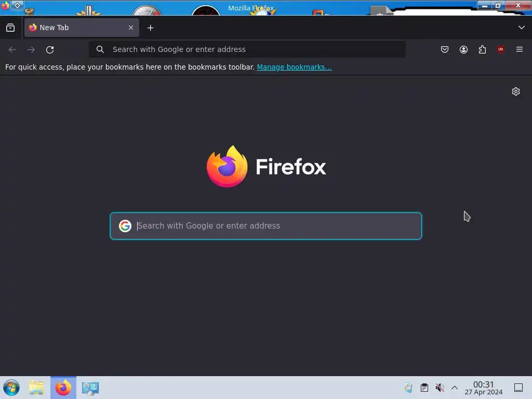Open Firefox View from the tab bar
This screenshot has width=532, height=399.
click(10, 28)
